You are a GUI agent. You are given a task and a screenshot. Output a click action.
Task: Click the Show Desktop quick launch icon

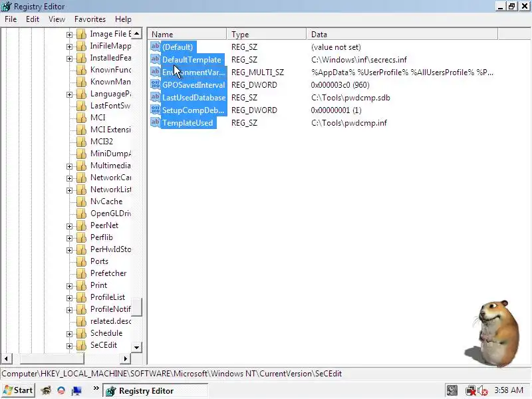tap(76, 391)
